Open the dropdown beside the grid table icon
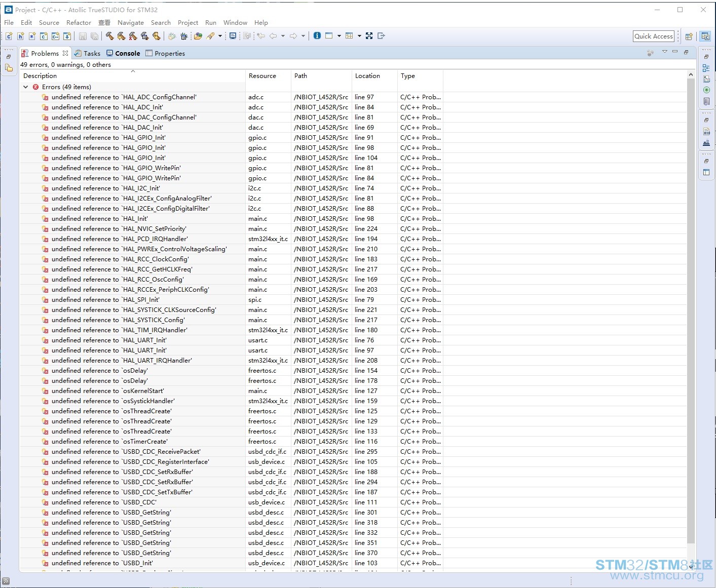 point(359,36)
